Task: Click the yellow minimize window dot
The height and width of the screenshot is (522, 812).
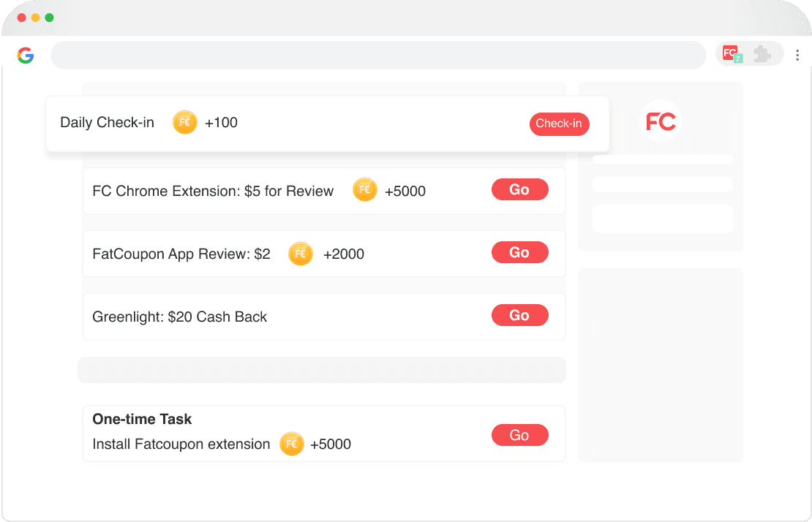Action: pyautogui.click(x=35, y=18)
